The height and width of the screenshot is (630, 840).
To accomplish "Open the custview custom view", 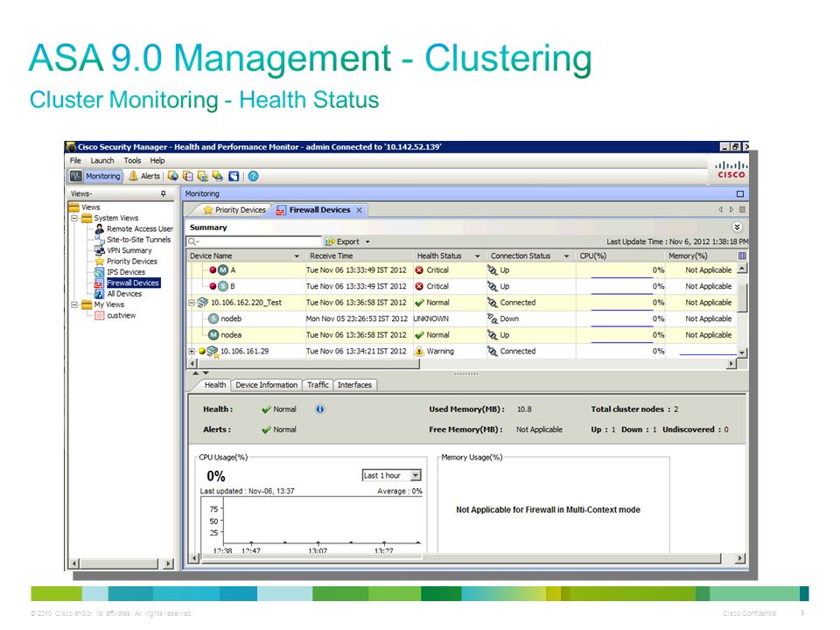I will tap(121, 316).
